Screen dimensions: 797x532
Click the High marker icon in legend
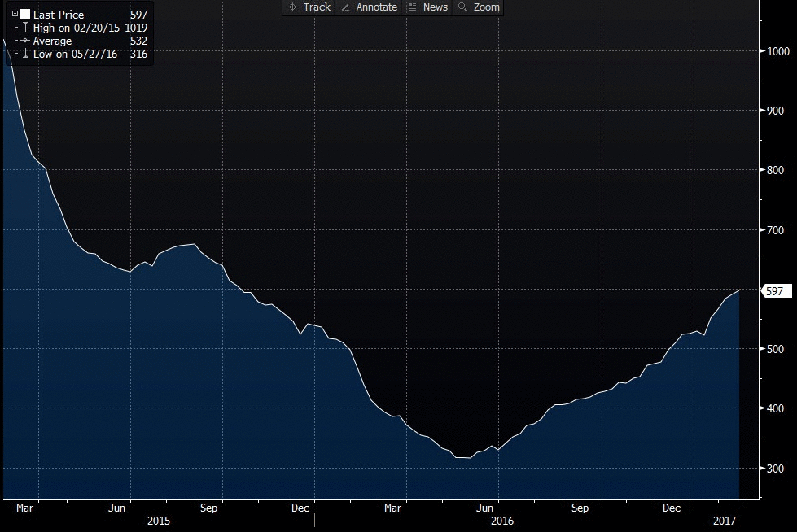coord(26,28)
